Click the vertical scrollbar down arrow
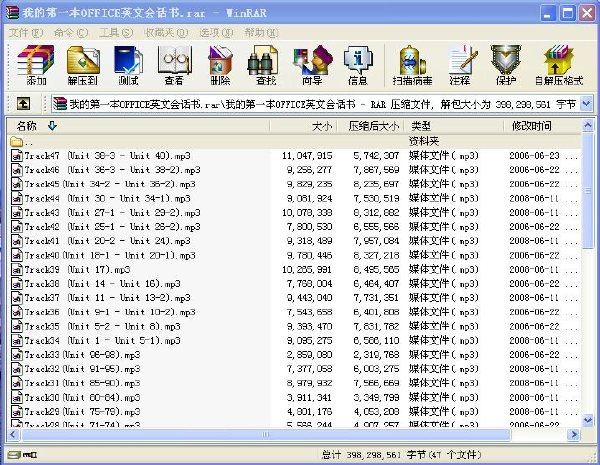600x465 pixels. [587, 420]
